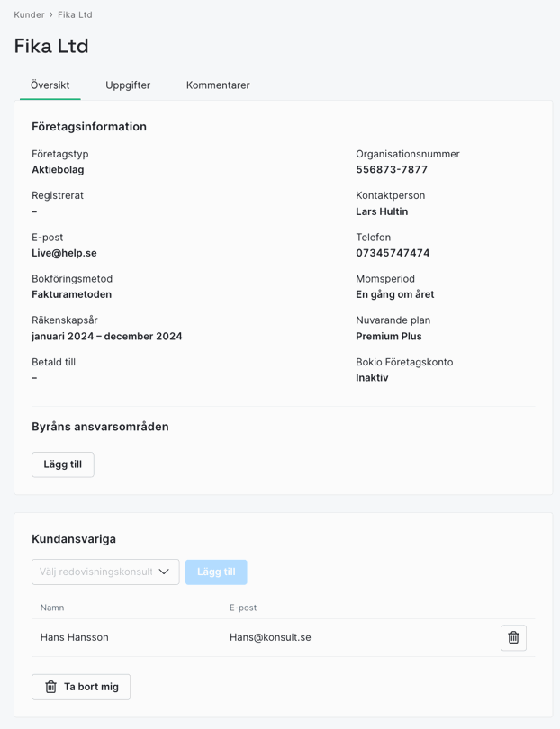Image resolution: width=560 pixels, height=729 pixels.
Task: Open the Välj redovisningskonsult dropdown
Action: [105, 571]
